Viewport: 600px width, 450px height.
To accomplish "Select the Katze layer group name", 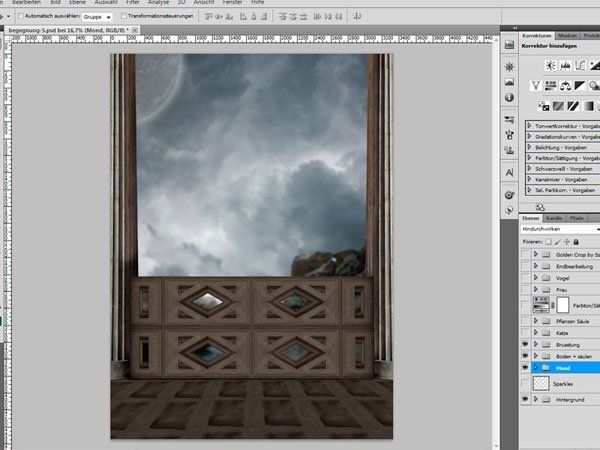I will [562, 333].
